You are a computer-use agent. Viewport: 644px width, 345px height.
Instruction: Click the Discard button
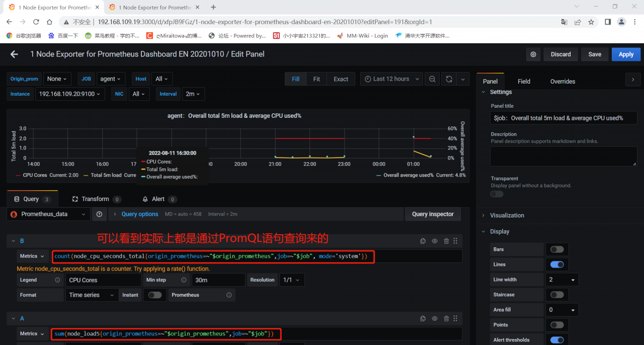[x=560, y=54]
